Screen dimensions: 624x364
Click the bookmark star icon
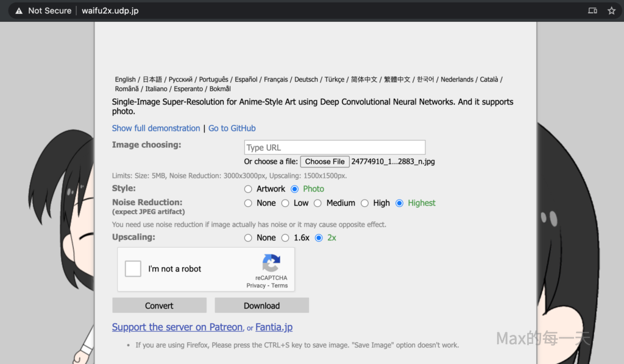pos(611,11)
